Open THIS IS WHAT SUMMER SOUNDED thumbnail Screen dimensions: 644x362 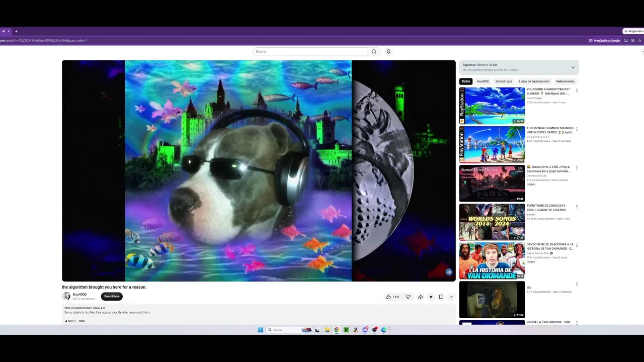click(492, 144)
